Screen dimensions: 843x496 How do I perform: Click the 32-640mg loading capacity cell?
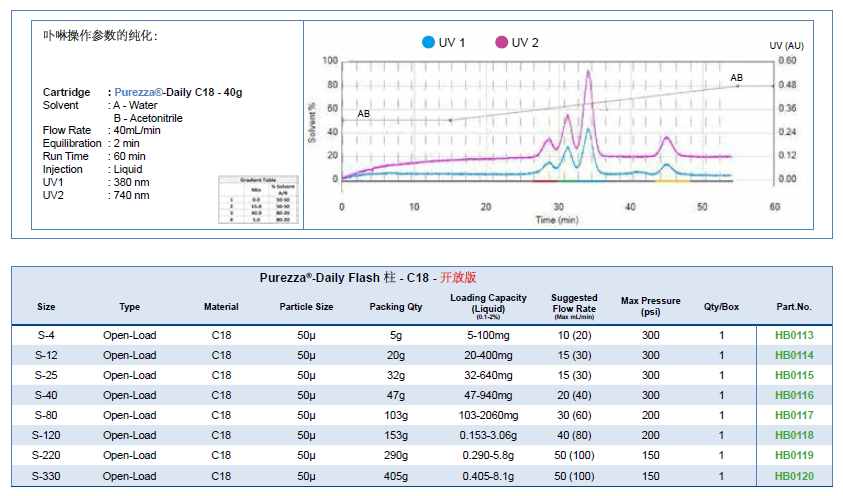click(488, 375)
